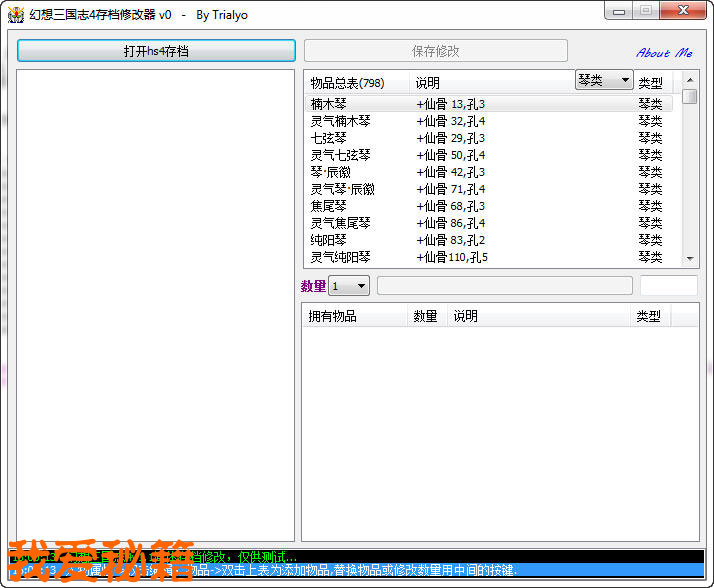
Task: Select the 灵气楠木琴 item row
Action: pos(340,121)
